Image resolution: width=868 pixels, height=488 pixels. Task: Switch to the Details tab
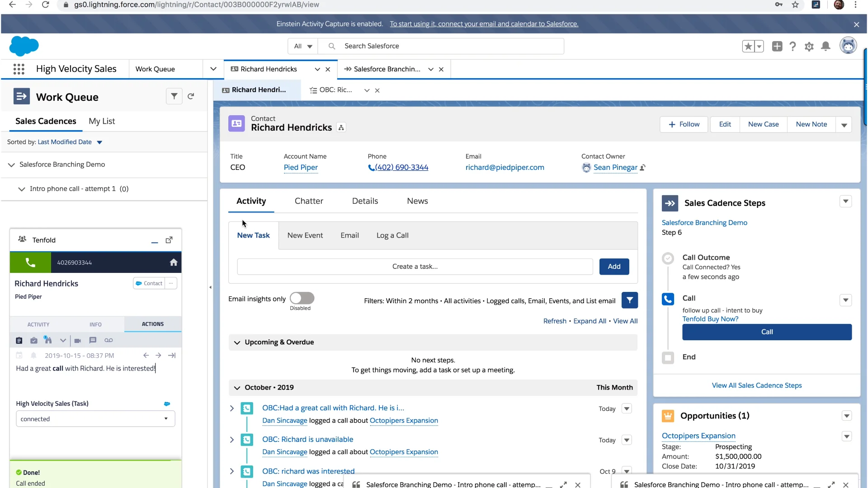pyautogui.click(x=365, y=201)
